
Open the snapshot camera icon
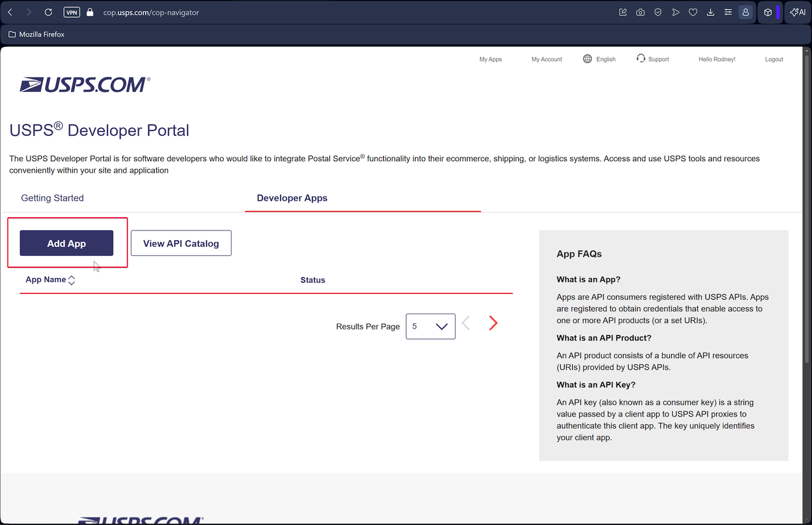tap(641, 12)
